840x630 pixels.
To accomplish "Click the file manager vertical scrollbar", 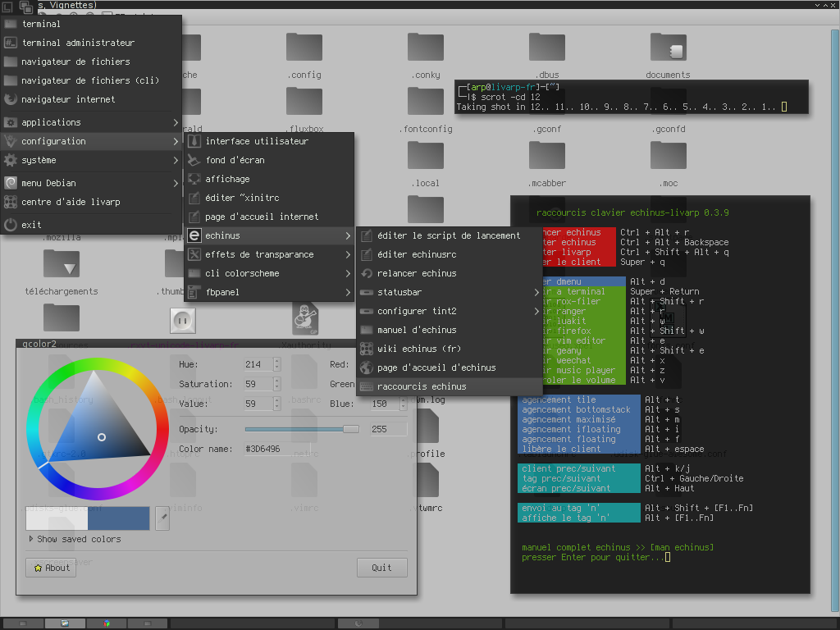I will (834, 322).
